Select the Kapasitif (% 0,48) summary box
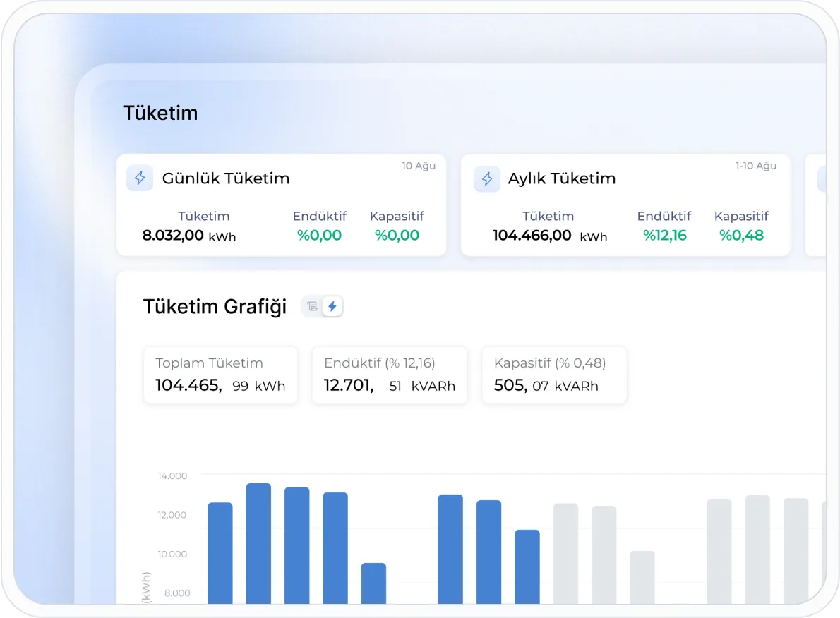840x618 pixels. click(x=554, y=375)
